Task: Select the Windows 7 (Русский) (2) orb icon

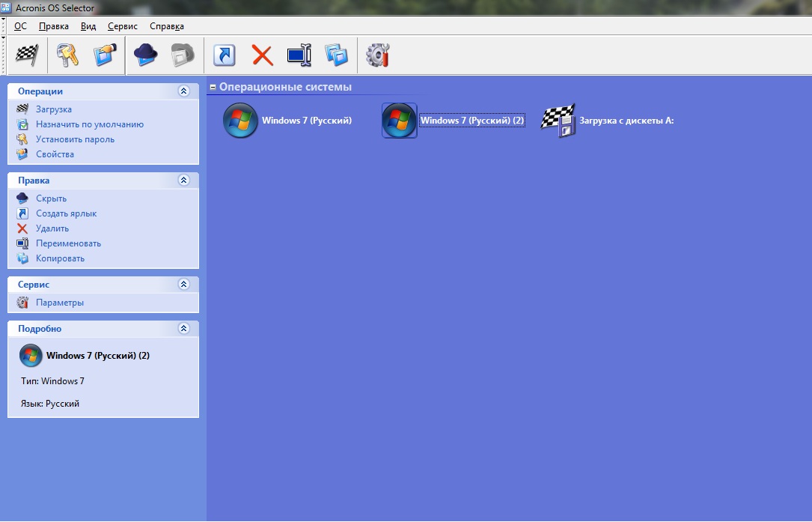Action: (400, 121)
